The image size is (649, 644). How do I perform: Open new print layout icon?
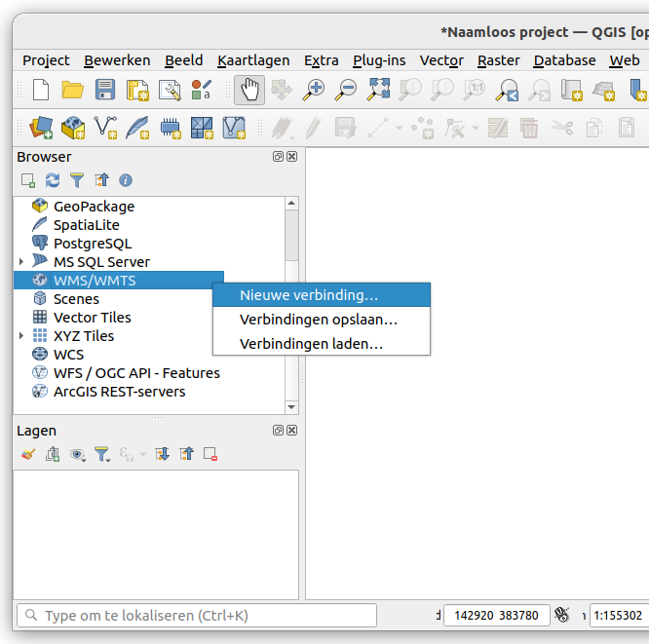click(x=137, y=91)
